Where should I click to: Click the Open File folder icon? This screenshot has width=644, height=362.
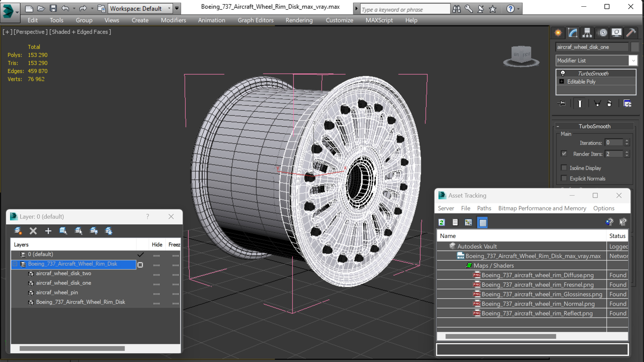click(41, 8)
